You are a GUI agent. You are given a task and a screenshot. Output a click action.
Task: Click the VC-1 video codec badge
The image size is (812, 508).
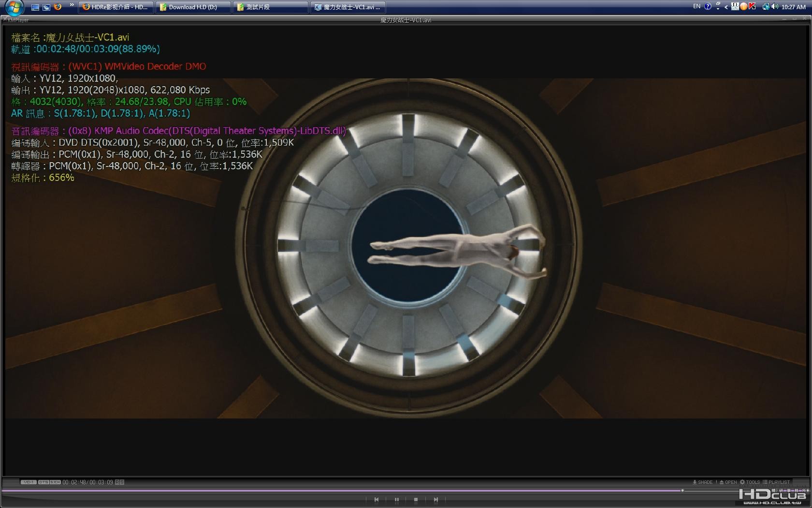[x=29, y=482]
